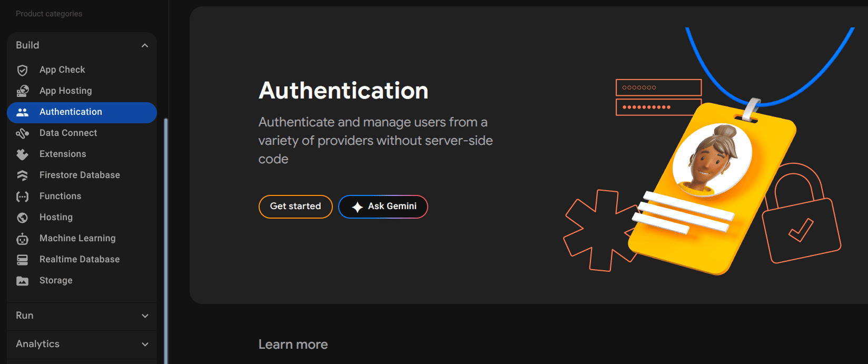
Task: Click the Ask Gemini button
Action: point(383,206)
